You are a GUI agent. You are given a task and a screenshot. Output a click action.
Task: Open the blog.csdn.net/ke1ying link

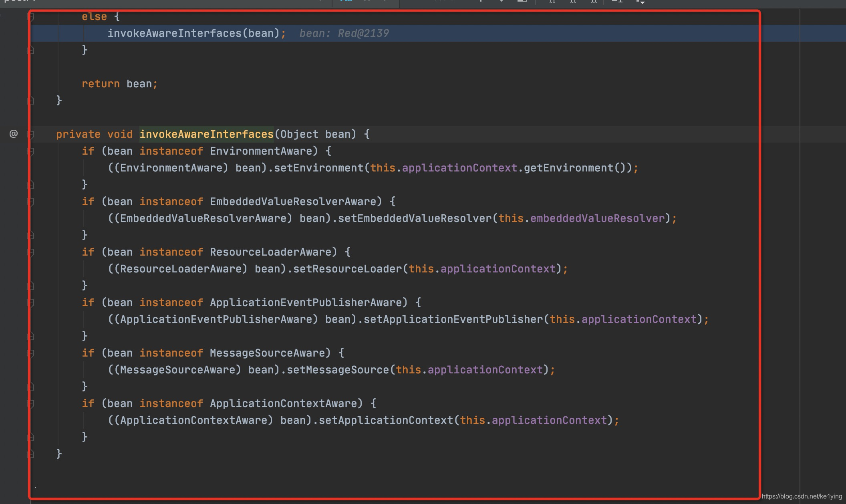(x=802, y=496)
